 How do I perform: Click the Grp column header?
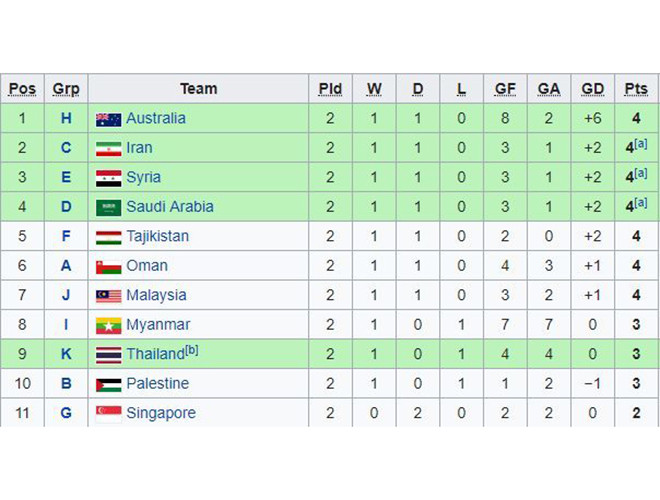tap(66, 89)
